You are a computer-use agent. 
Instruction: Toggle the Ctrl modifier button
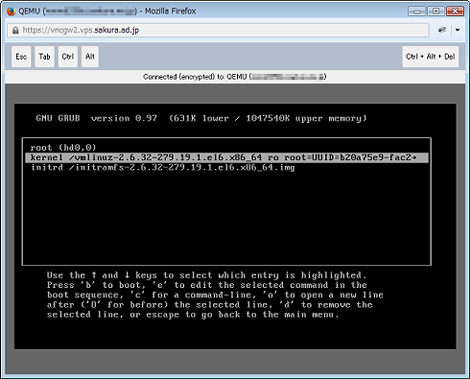coord(68,57)
